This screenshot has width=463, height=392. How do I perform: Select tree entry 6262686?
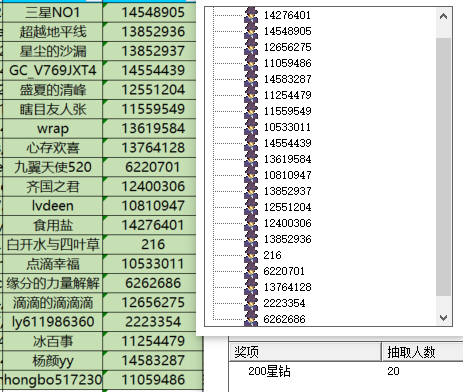pos(284,319)
